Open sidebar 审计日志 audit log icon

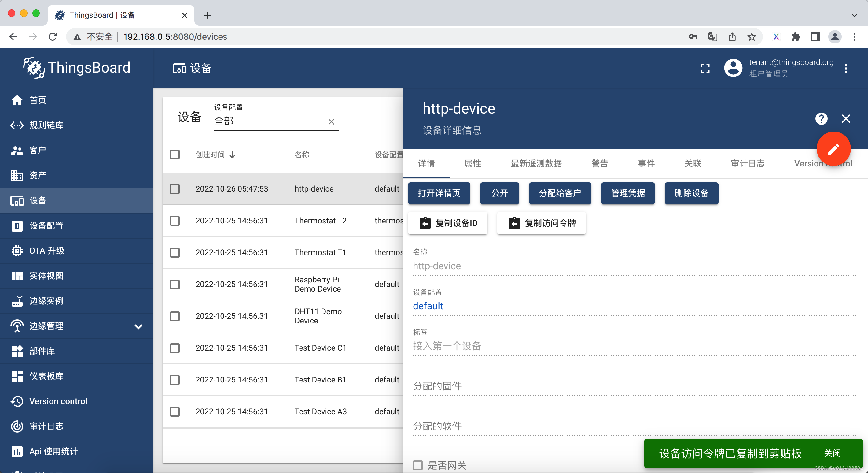pyautogui.click(x=17, y=426)
